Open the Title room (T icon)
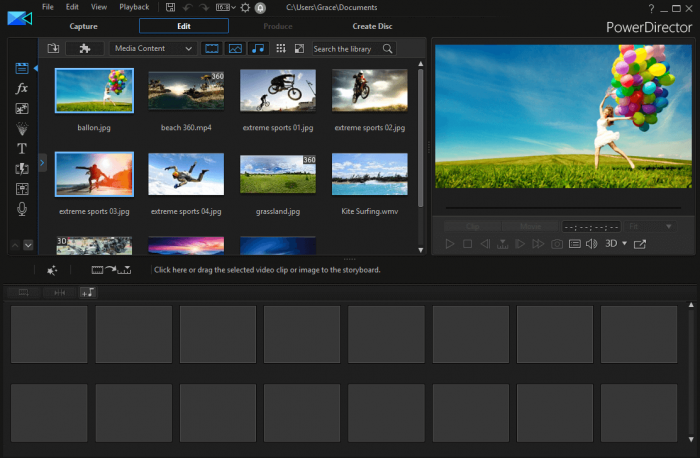This screenshot has width=700, height=458. (x=22, y=148)
